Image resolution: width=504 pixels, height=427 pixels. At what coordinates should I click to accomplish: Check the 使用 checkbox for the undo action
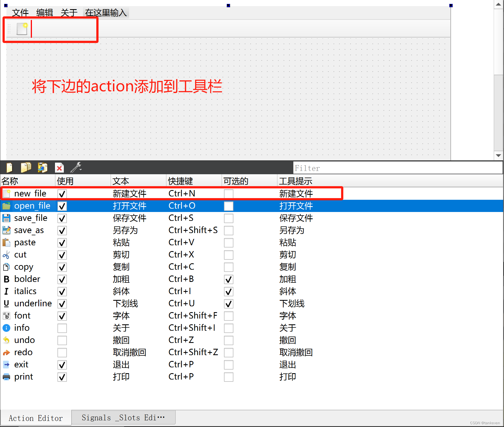point(62,340)
